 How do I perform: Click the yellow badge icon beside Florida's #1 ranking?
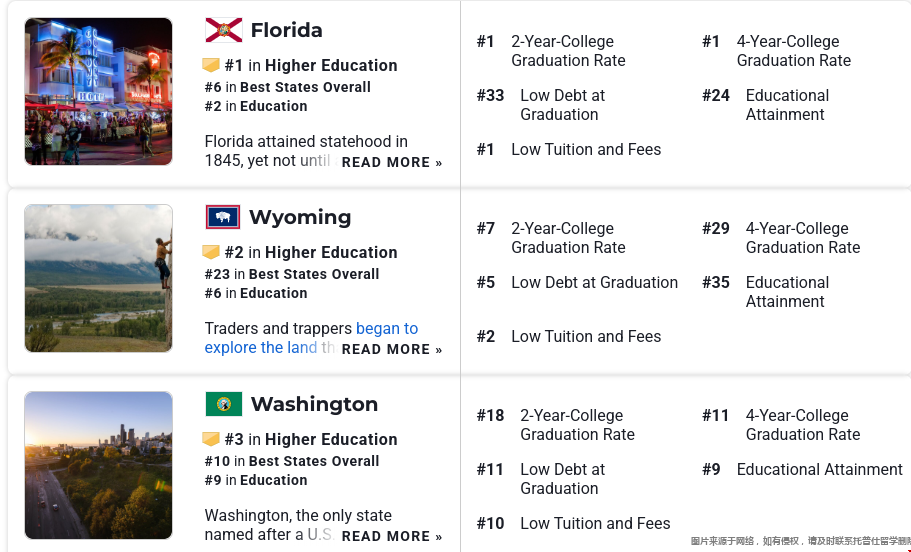click(x=211, y=65)
